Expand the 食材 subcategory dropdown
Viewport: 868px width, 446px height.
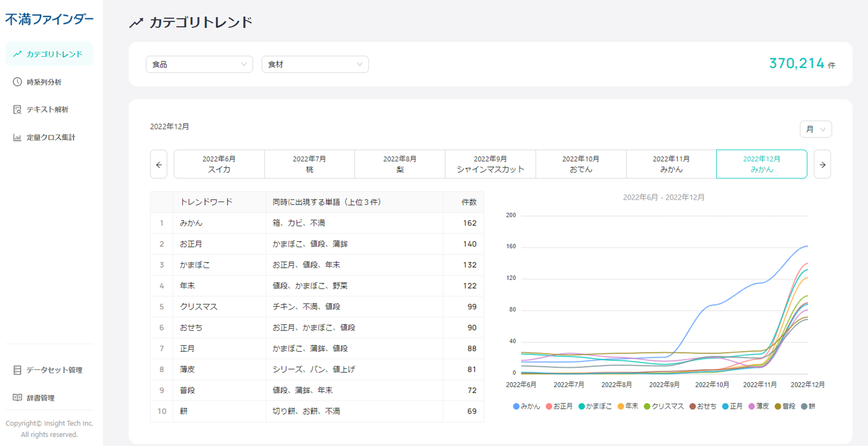tap(315, 64)
